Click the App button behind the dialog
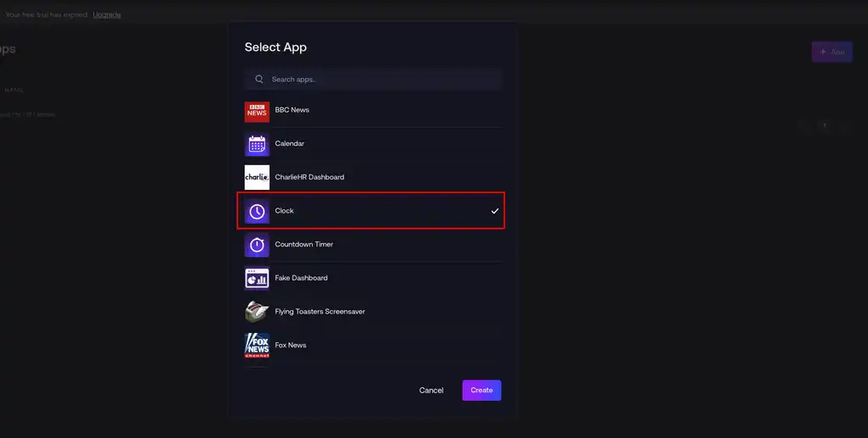The height and width of the screenshot is (438, 868). [x=832, y=52]
